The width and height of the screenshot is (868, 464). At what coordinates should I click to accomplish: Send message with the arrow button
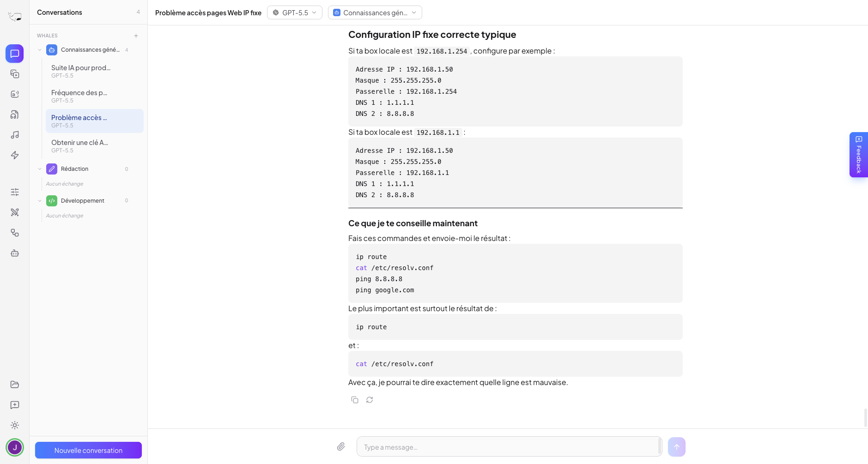tap(677, 447)
